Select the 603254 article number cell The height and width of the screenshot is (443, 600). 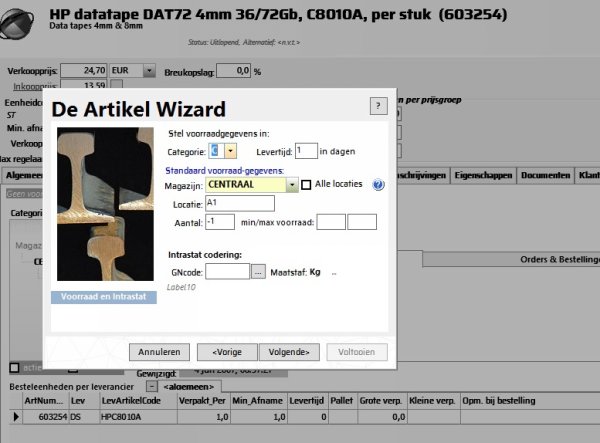[46, 417]
